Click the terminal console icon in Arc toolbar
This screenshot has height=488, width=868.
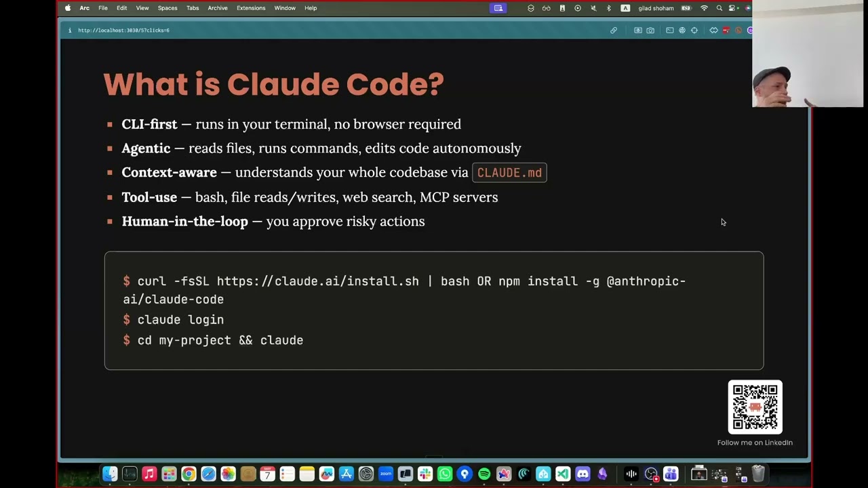click(x=669, y=30)
